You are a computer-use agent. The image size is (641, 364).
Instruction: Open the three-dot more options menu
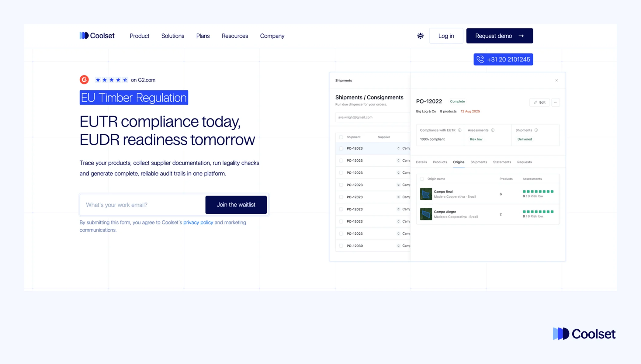coord(556,102)
